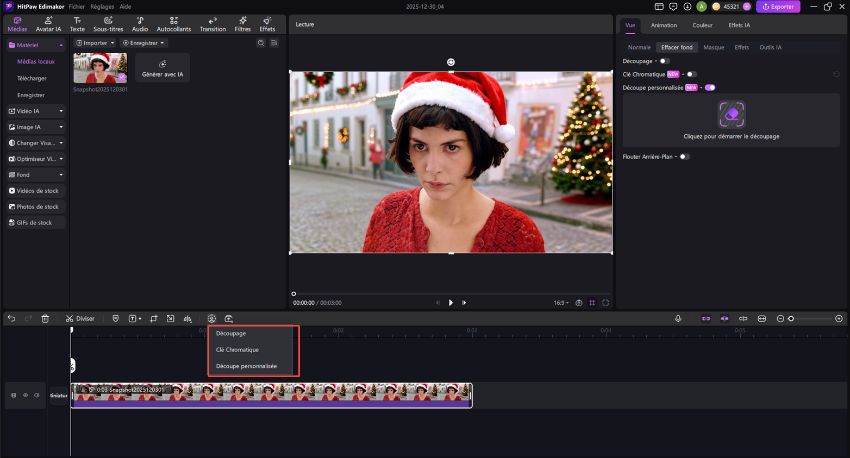Viewport: 850px width, 458px height.
Task: Click the media search magnifier icon
Action: tap(261, 43)
